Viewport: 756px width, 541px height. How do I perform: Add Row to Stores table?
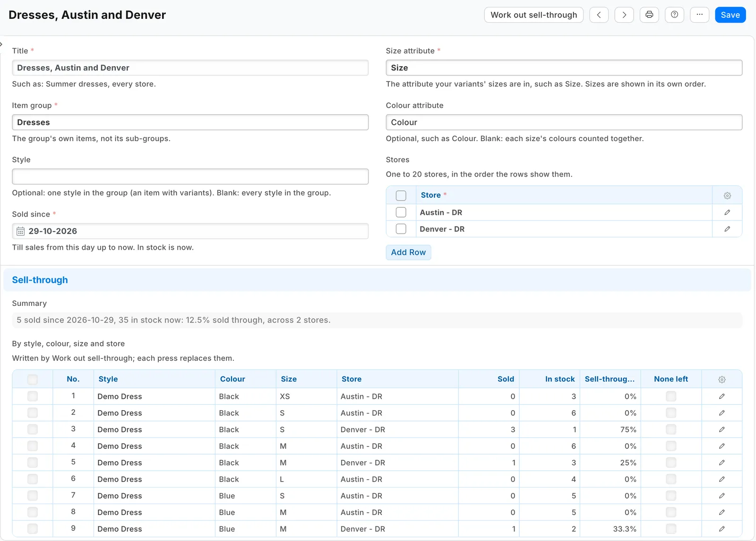click(x=408, y=253)
